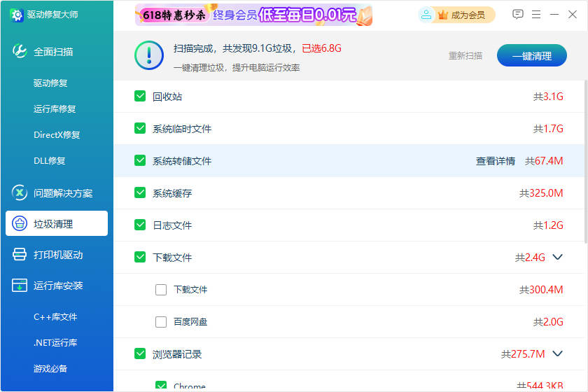Viewport: 588px width, 392px height.
Task: Open C++库文件 in the sidebar
Action: 55,316
